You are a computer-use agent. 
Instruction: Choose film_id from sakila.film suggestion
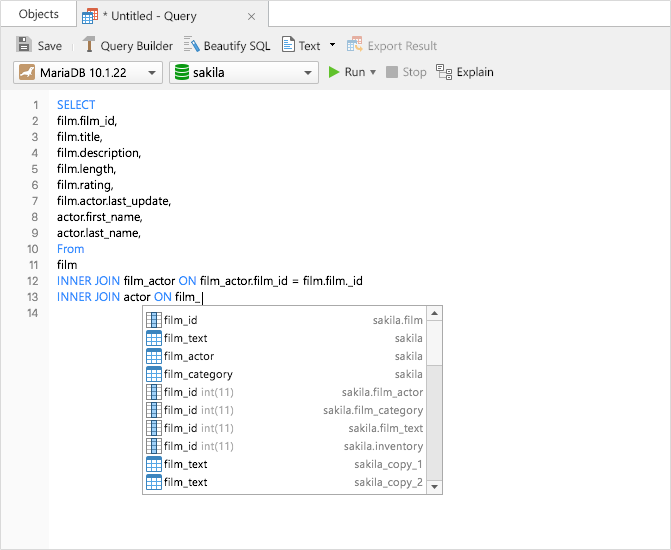coord(284,320)
